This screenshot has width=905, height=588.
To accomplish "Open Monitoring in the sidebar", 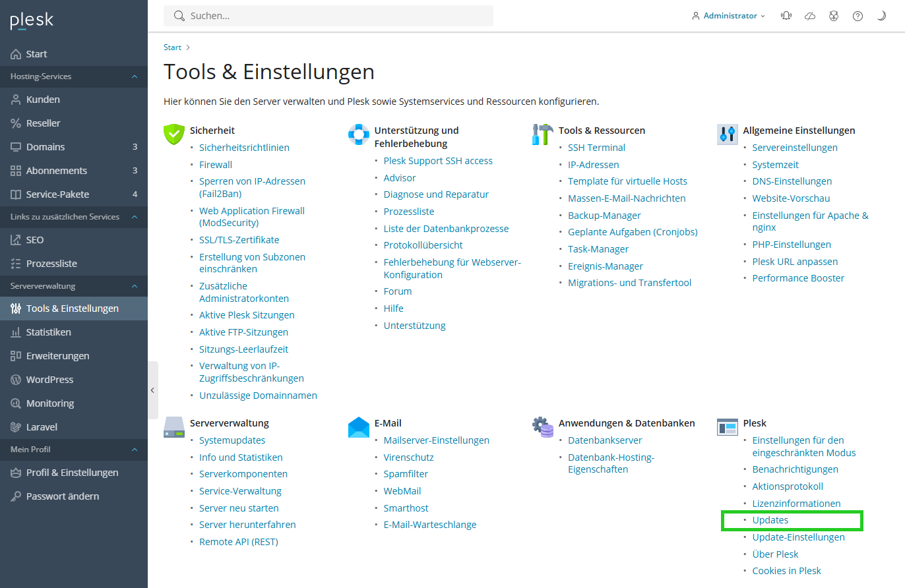I will pos(74,403).
